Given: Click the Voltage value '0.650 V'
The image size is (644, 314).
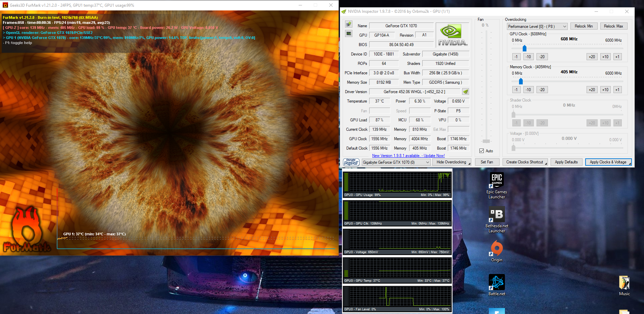Looking at the screenshot, I should click(458, 101).
